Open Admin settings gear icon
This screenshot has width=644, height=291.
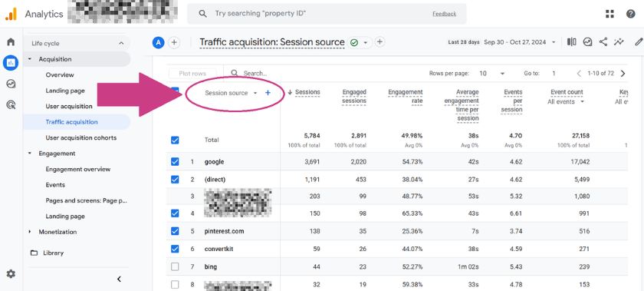click(11, 273)
